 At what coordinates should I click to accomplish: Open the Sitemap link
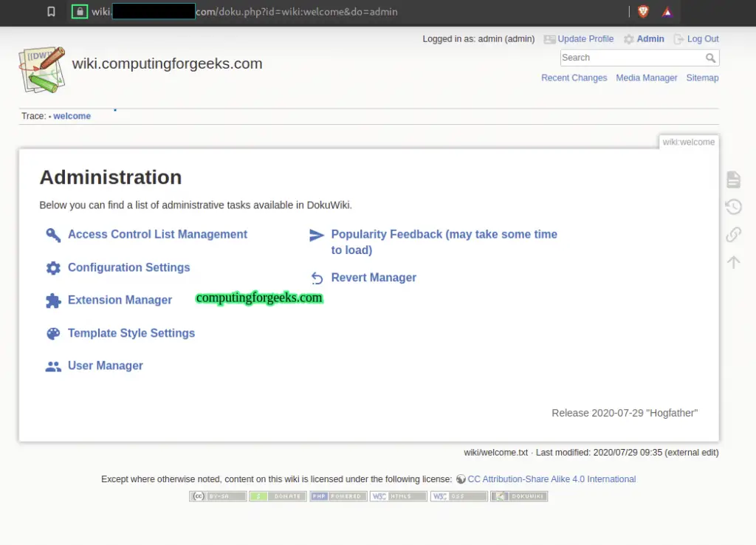702,78
